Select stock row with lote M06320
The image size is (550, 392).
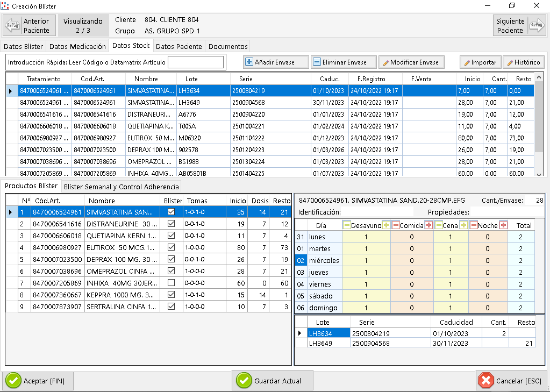[270, 138]
